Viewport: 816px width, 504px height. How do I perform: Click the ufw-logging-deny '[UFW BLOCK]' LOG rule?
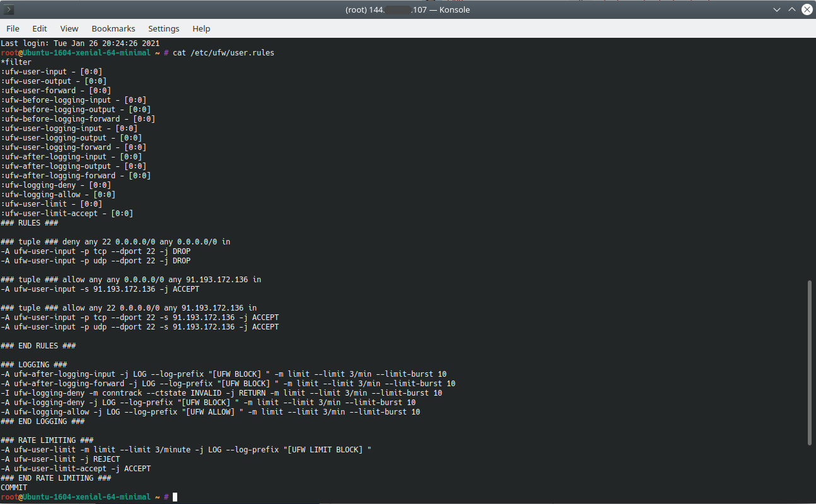208,403
